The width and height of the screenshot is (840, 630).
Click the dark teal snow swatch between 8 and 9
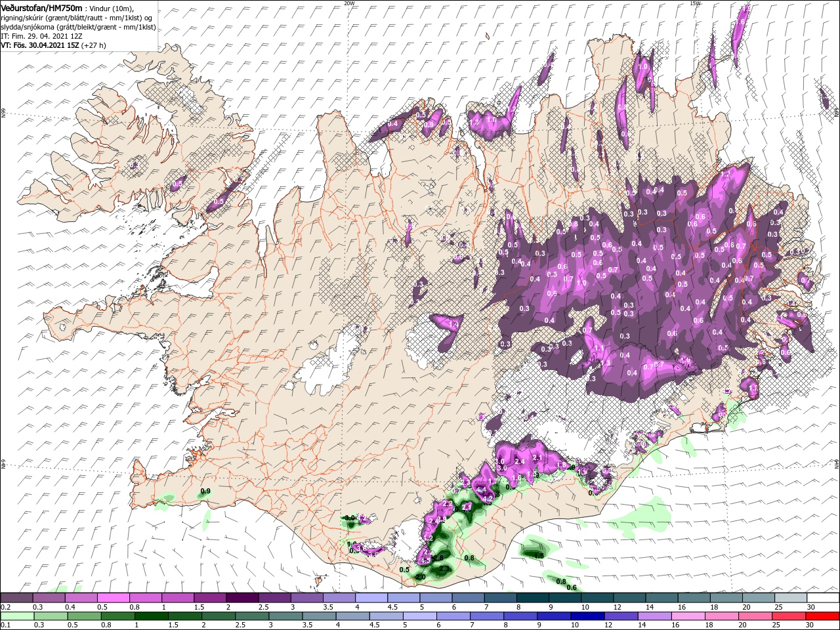532,598
